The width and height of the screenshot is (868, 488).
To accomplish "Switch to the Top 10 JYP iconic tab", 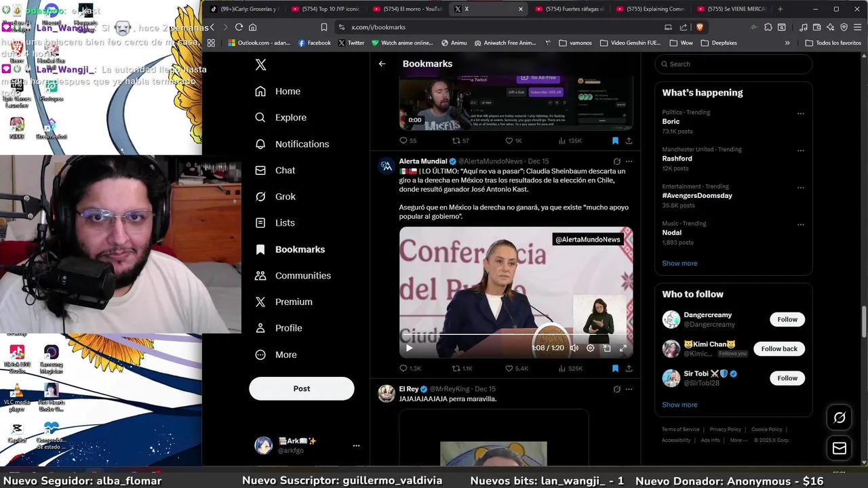I will click(x=325, y=9).
